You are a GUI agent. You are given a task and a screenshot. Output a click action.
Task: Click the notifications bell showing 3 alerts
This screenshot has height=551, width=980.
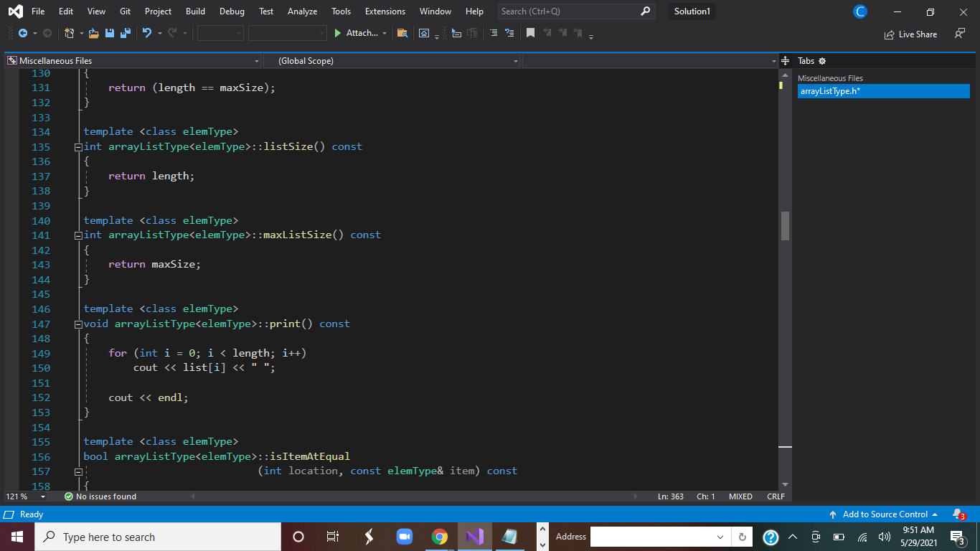[x=957, y=514]
